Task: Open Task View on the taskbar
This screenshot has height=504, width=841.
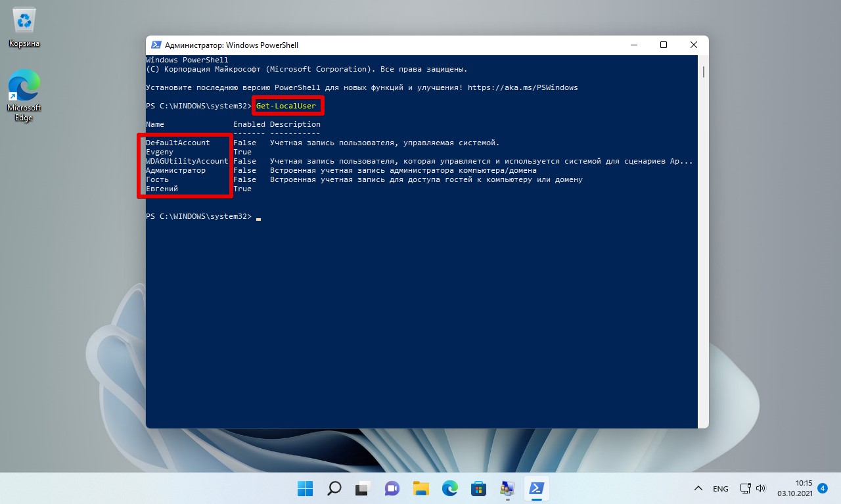Action: tap(363, 488)
